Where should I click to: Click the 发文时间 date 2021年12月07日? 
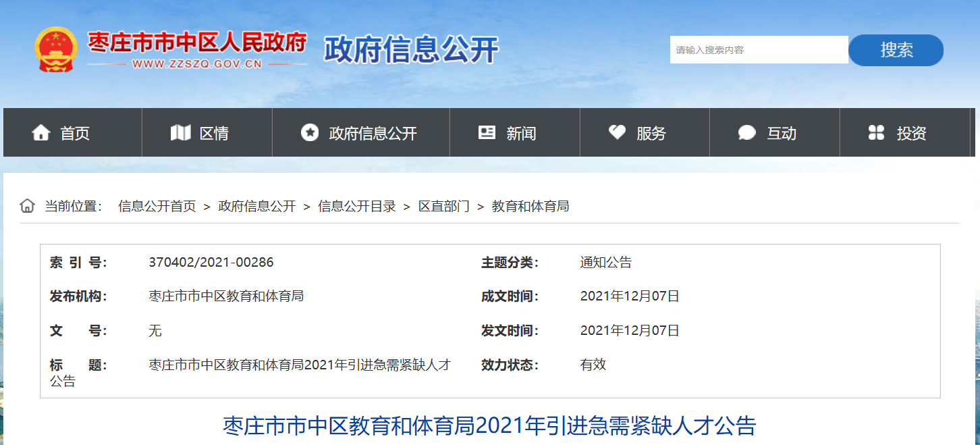pyautogui.click(x=630, y=331)
